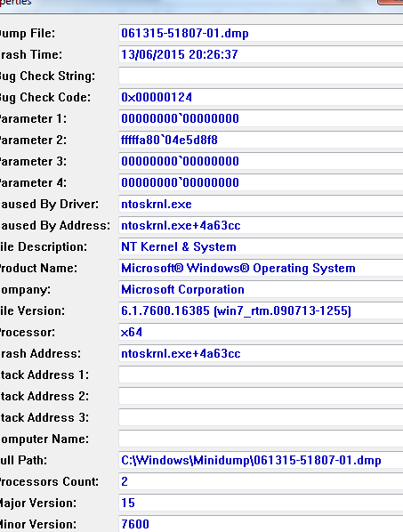This screenshot has height=532, width=403.
Task: Close the Properties window
Action: coord(391,2)
